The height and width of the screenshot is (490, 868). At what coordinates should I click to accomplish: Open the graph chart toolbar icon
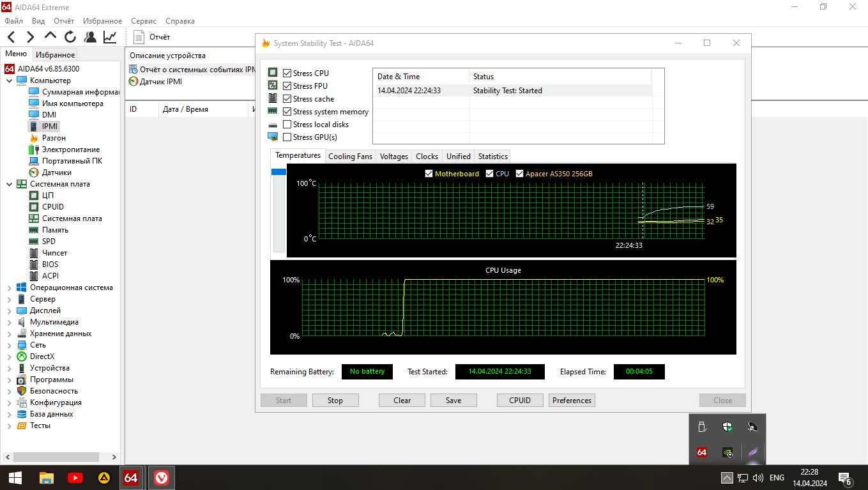tap(110, 37)
